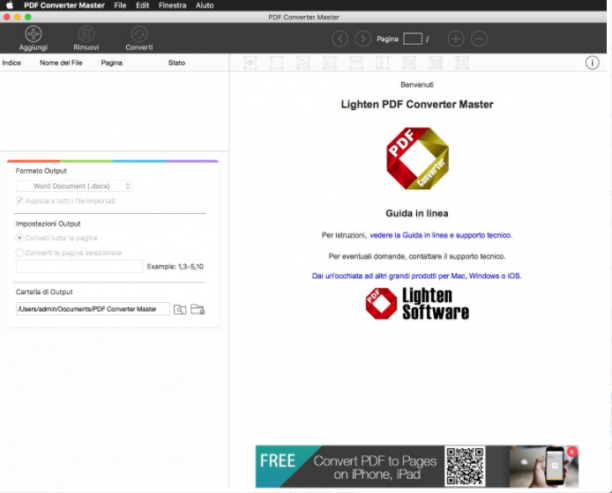Select 'Converti le pagine selezionate' radio button
This screenshot has width=612, height=493.
click(x=19, y=253)
